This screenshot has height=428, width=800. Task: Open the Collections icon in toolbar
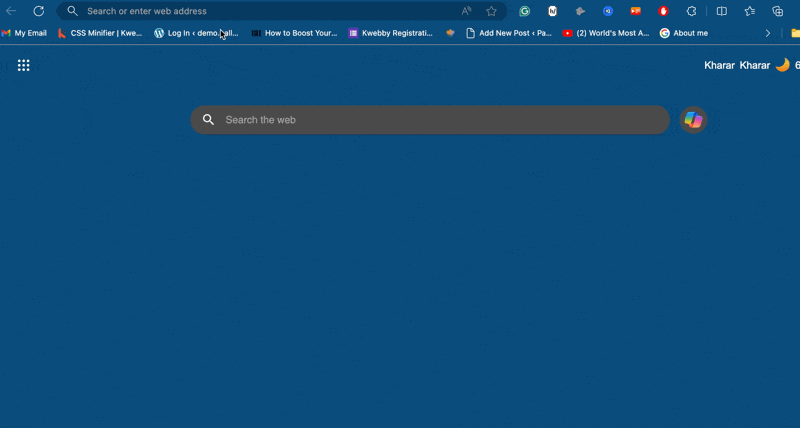tap(777, 11)
